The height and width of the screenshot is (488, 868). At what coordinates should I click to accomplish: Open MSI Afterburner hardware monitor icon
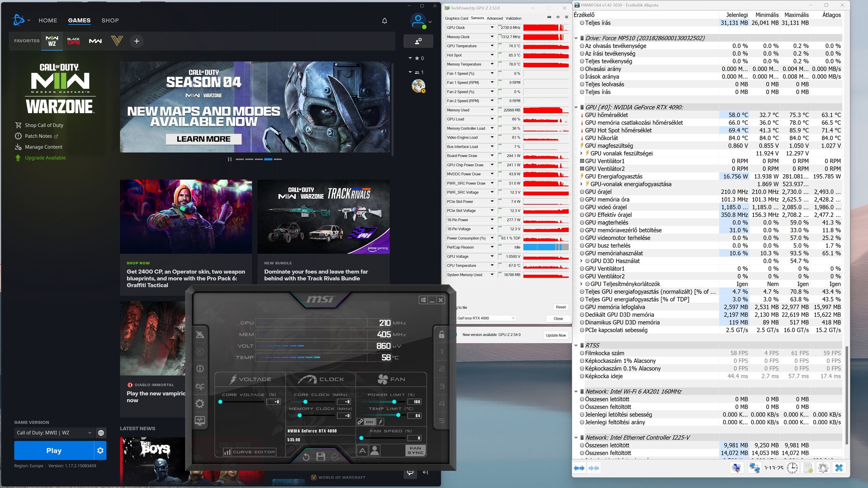click(200, 421)
